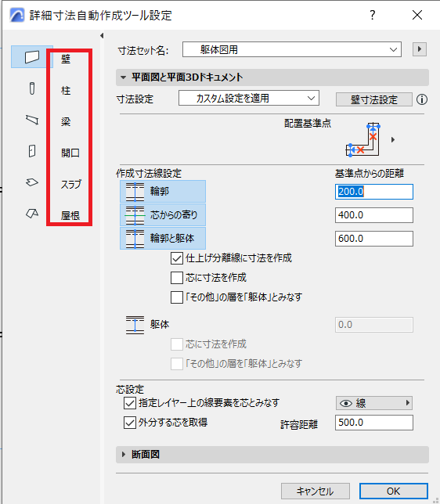Select the wall (壁) tool icon
The height and width of the screenshot is (504, 440).
32,57
